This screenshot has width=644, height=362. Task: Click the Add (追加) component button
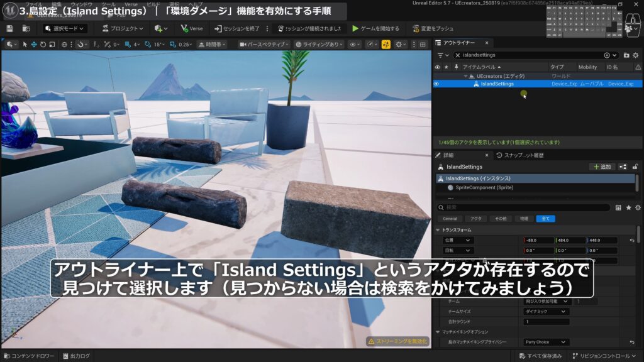coord(602,167)
